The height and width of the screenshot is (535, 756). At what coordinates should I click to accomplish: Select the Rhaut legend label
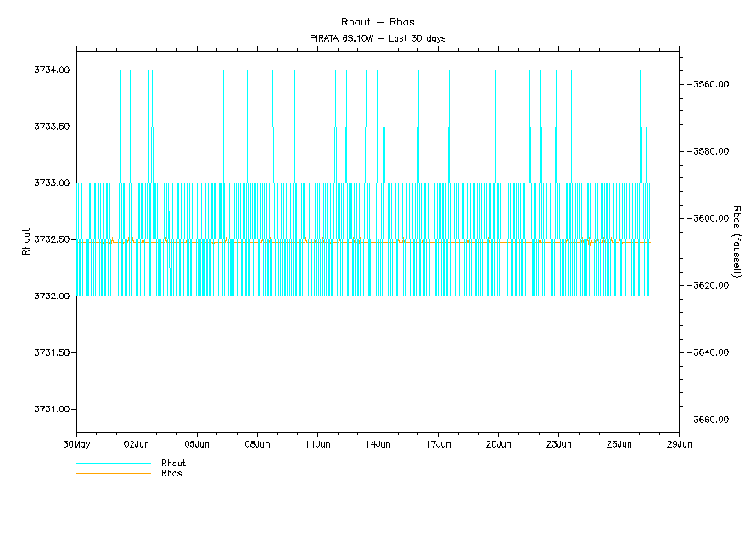click(173, 464)
